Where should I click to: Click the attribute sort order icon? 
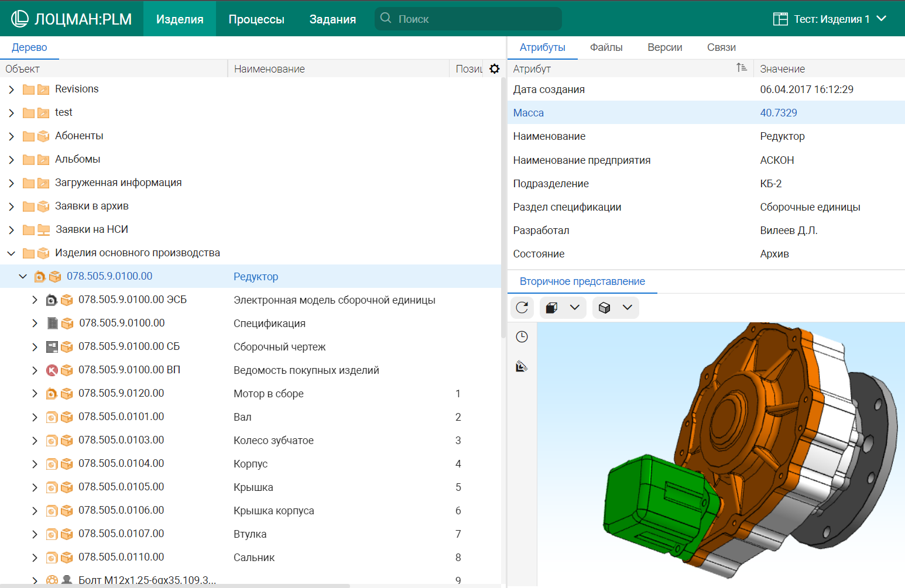pyautogui.click(x=741, y=68)
